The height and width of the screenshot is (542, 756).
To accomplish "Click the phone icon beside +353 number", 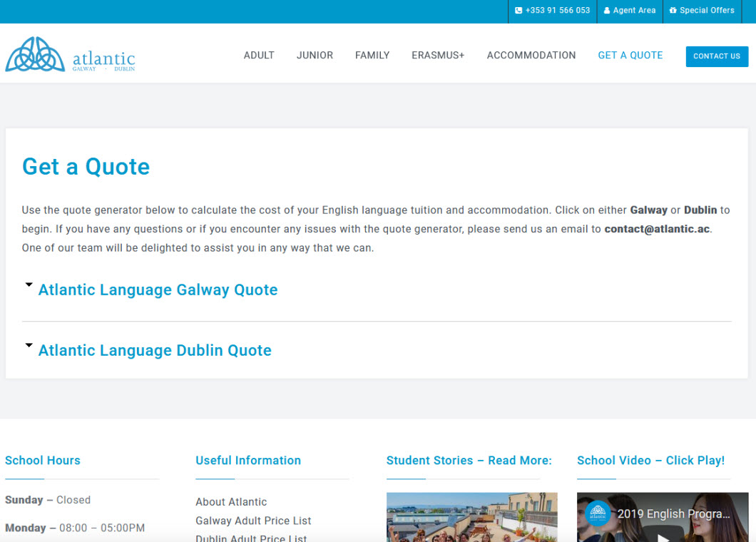I will [x=519, y=11].
